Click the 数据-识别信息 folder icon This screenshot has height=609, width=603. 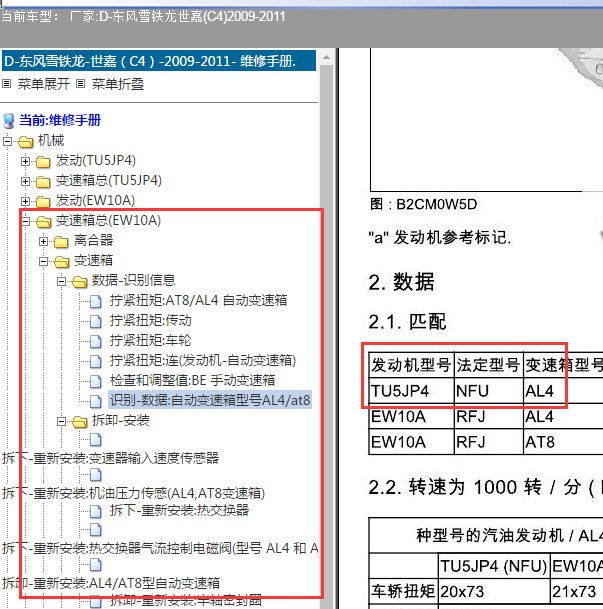click(79, 282)
